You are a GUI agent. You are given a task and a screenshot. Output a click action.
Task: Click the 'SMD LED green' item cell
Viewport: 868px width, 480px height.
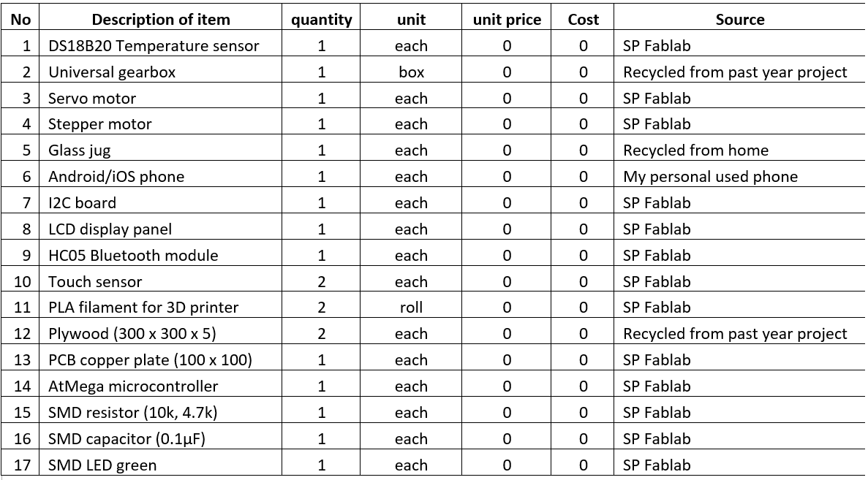coord(102,465)
